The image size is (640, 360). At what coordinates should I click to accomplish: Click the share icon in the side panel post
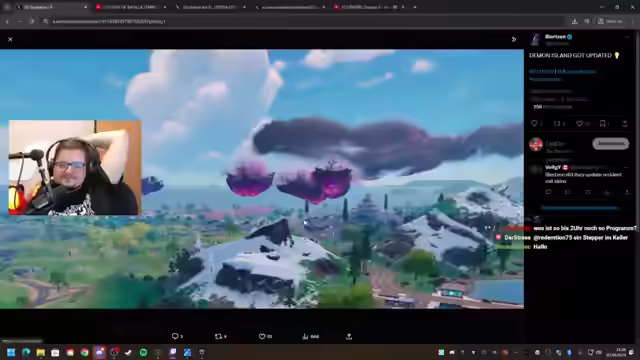tap(624, 124)
